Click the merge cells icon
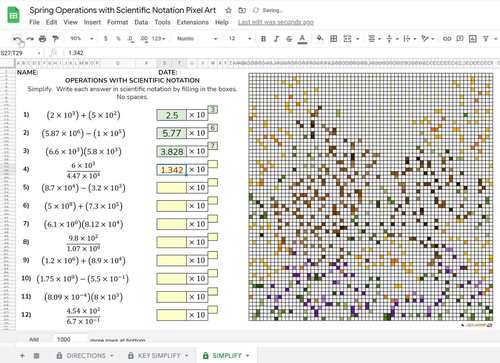The image size is (500, 363). pyautogui.click(x=347, y=39)
